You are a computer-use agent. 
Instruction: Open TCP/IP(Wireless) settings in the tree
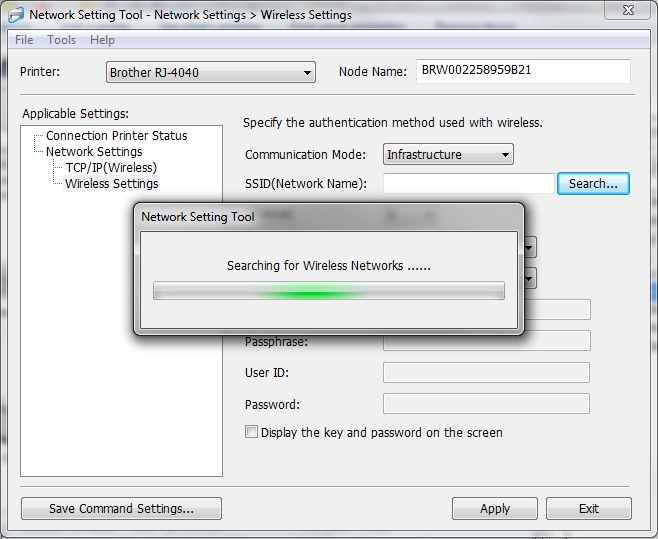click(x=111, y=168)
